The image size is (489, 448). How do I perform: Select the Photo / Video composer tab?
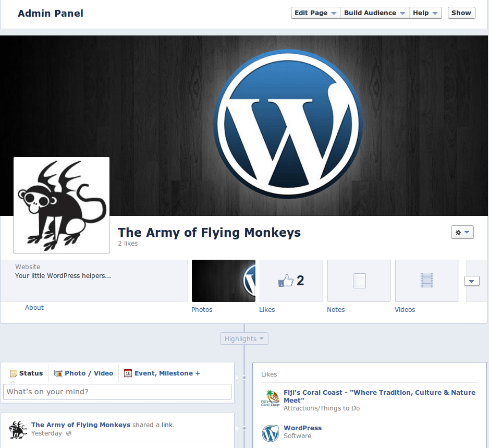[83, 373]
